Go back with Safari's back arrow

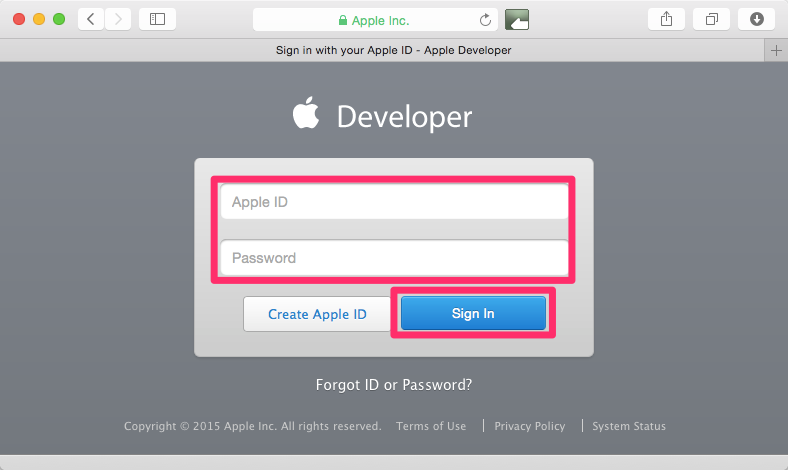click(91, 20)
